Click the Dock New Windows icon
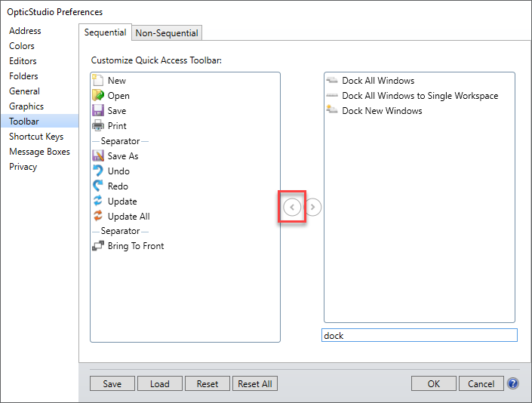The width and height of the screenshot is (532, 403). click(332, 110)
